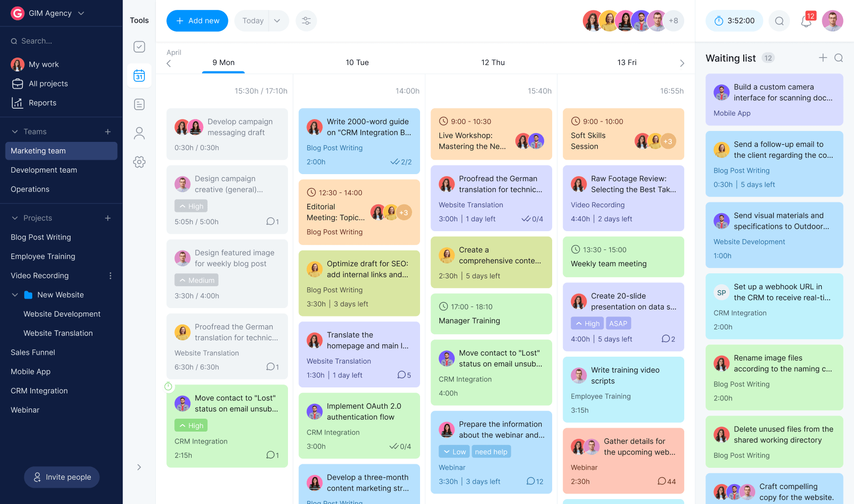
Task: Open the calendar tool icon
Action: click(x=139, y=75)
